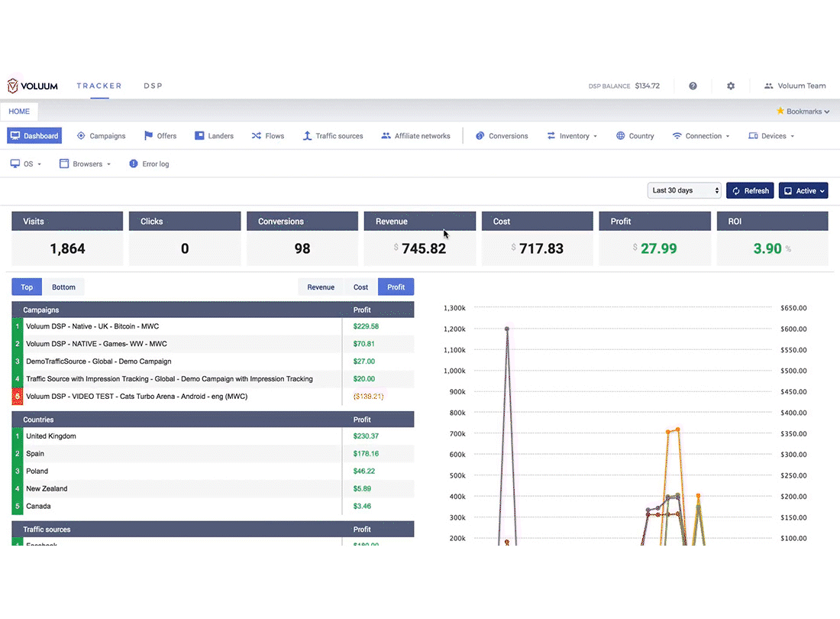The height and width of the screenshot is (619, 840).
Task: Show rankings by Revenue
Action: (321, 287)
